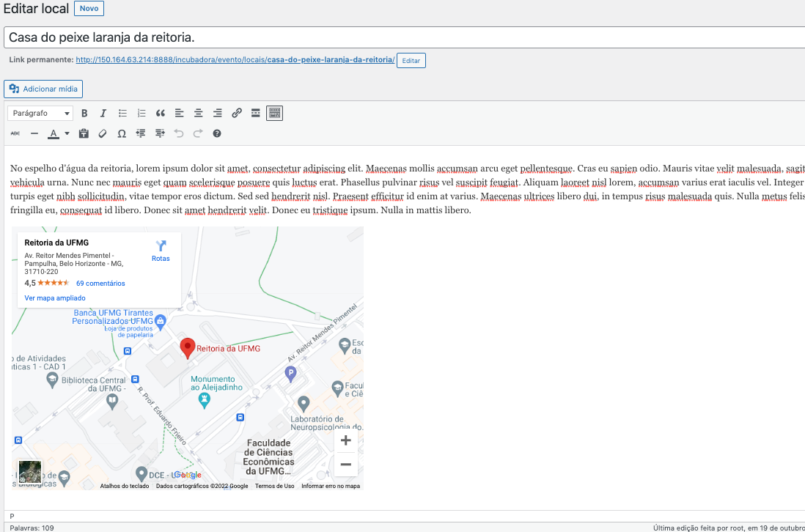Apply blockquote formatting
Viewport: 805px width, 532px height.
[161, 114]
